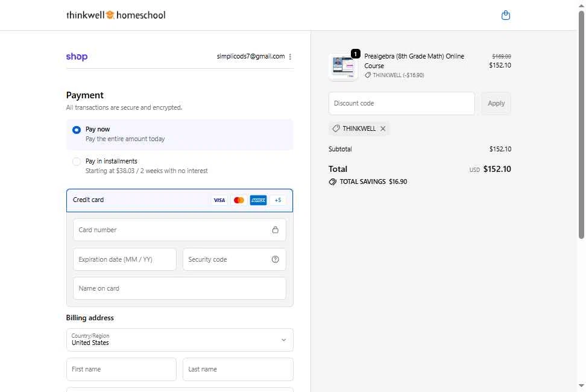Image resolution: width=586 pixels, height=392 pixels.
Task: Click the Apply discount button
Action: coord(496,104)
